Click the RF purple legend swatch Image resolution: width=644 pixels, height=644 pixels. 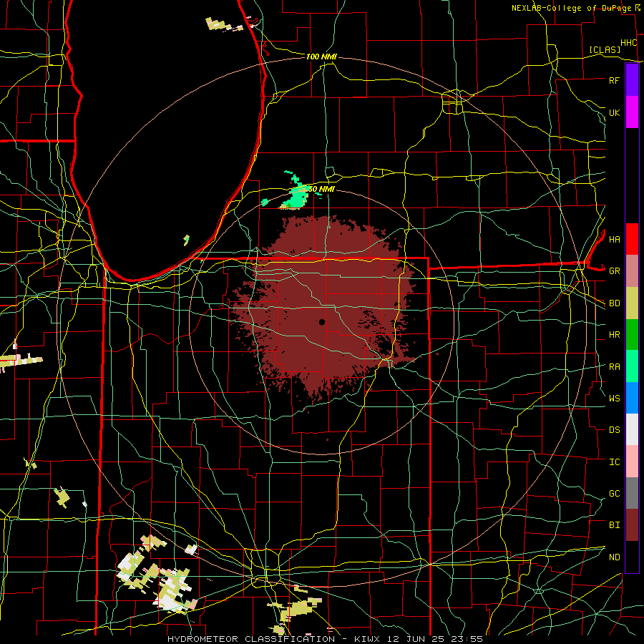click(x=632, y=80)
